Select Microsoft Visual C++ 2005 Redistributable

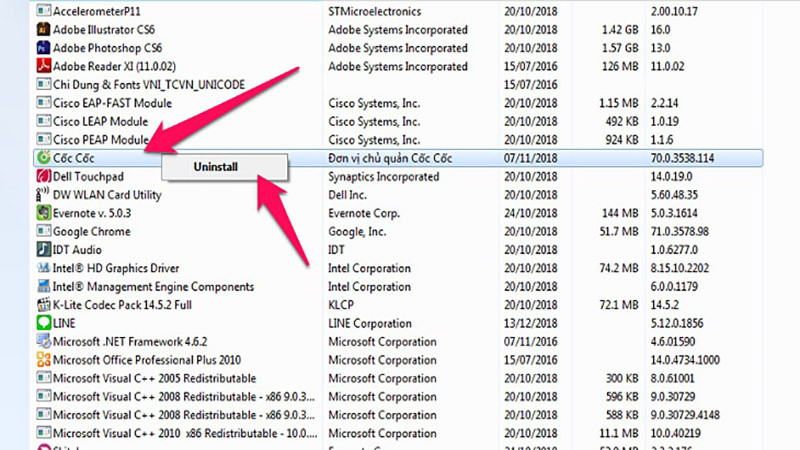pos(398,378)
